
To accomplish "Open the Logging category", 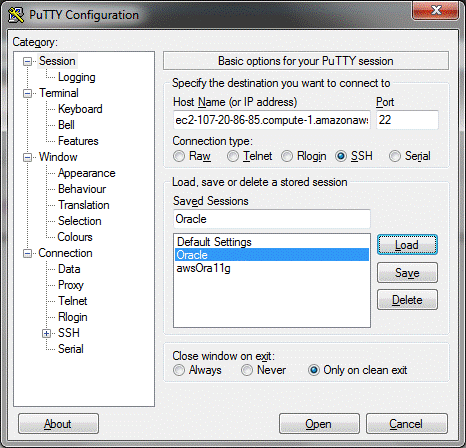I will (77, 77).
